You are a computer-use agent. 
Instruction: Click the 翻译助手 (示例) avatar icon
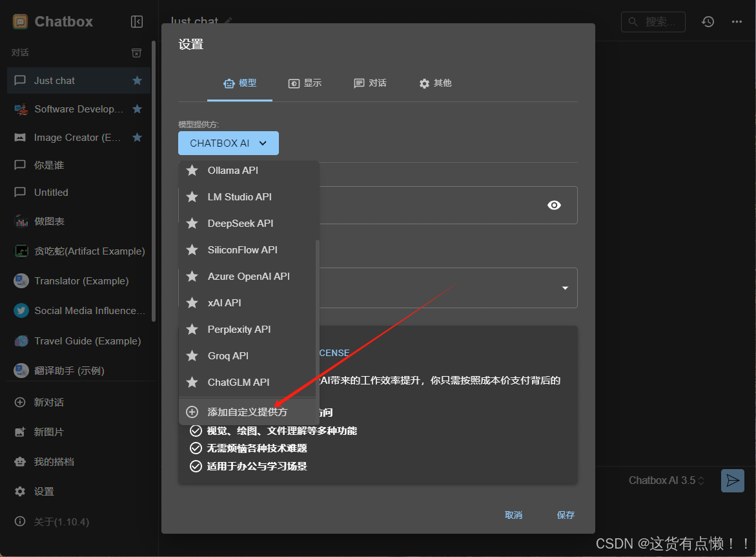(x=21, y=371)
